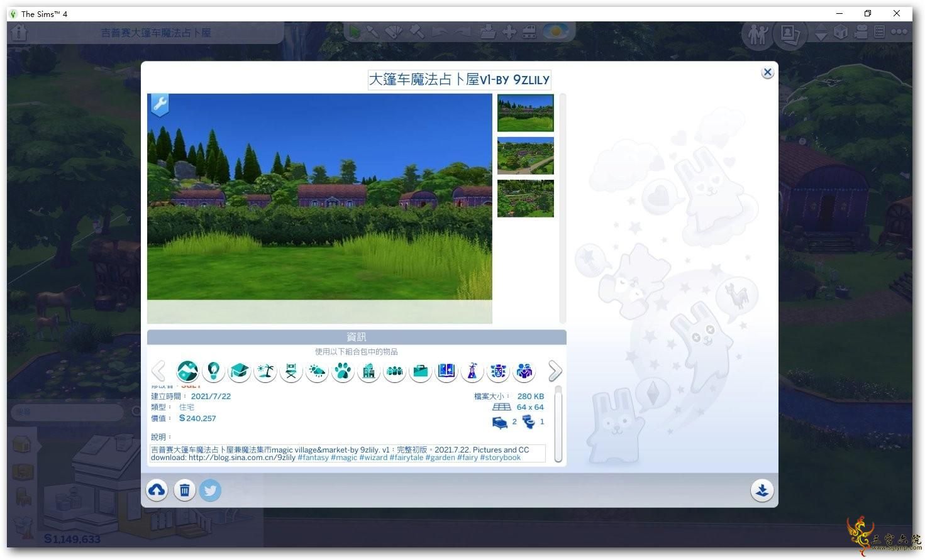Click the info panel vertical scrollbar
The height and width of the screenshot is (560, 925).
pyautogui.click(x=558, y=424)
